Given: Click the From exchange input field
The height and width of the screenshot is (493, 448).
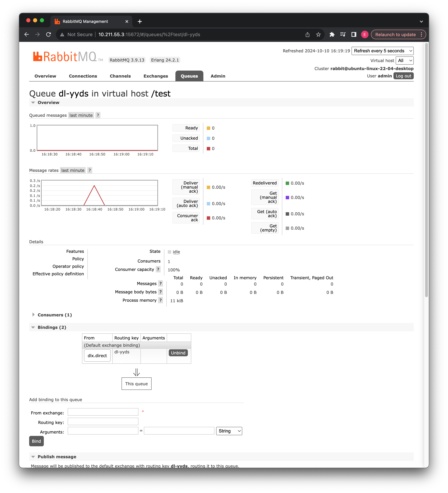Looking at the screenshot, I should 103,412.
